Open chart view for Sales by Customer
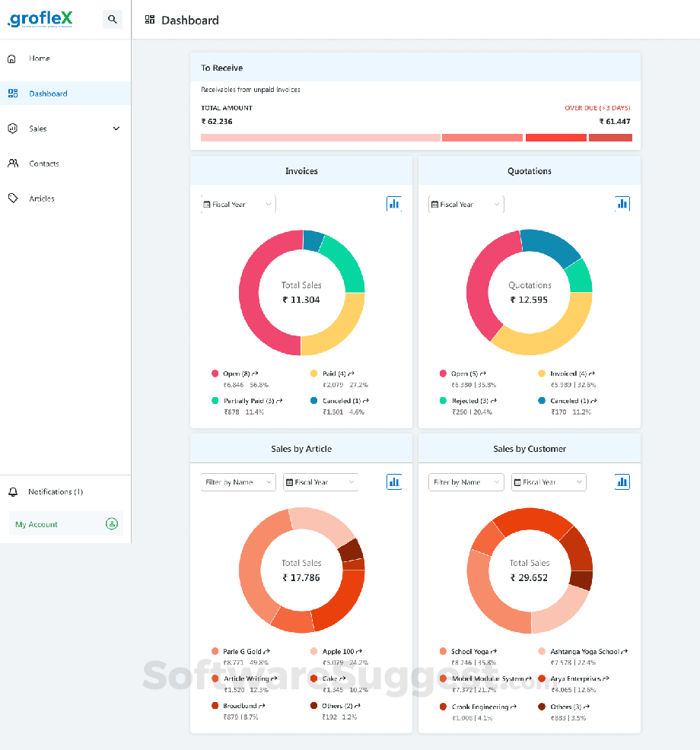Image resolution: width=700 pixels, height=750 pixels. [x=622, y=481]
